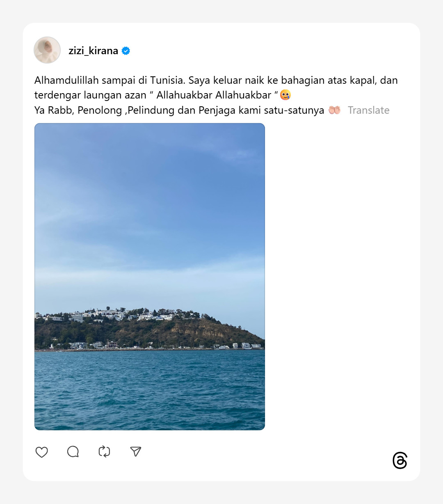Click the shoreline buildings in photo

[150, 346]
